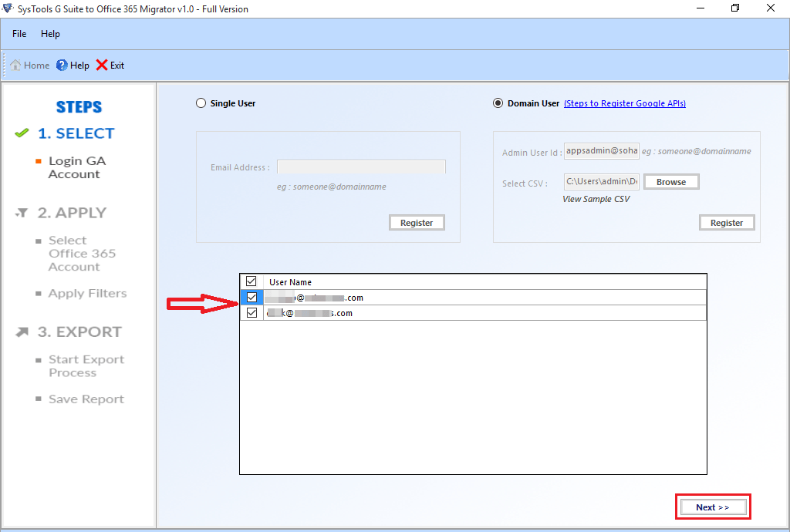Click the 3. EXPORT step heading
790x532 pixels.
pos(79,332)
